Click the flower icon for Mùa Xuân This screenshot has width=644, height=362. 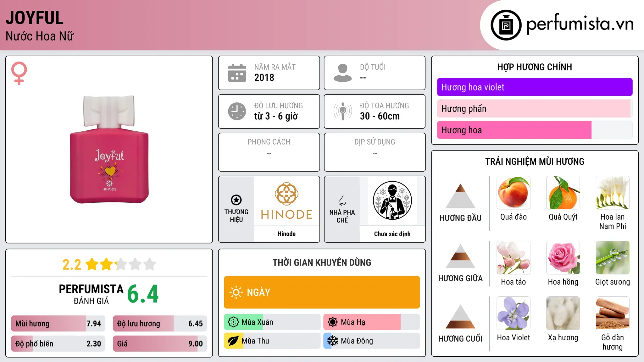click(x=233, y=322)
